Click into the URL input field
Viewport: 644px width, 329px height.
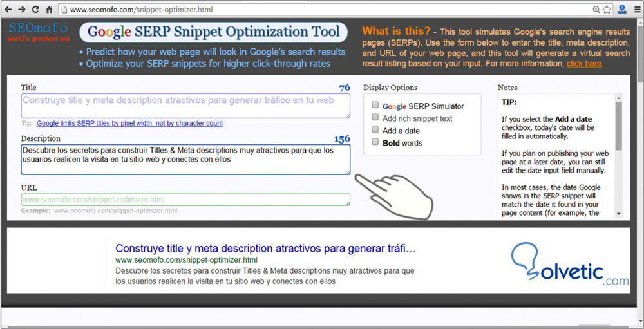tap(185, 200)
